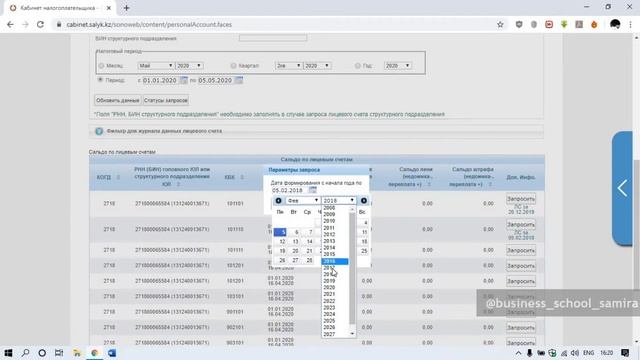This screenshot has height=360, width=640.
Task: Open the year dropdown beside quarter
Action: (317, 66)
